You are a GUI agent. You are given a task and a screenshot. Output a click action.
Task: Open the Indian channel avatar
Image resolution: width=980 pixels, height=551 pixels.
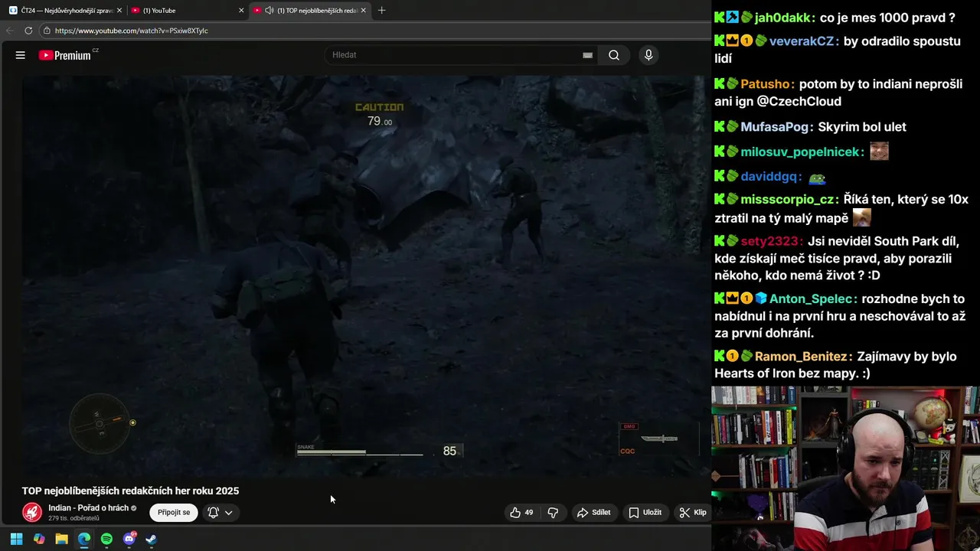pyautogui.click(x=32, y=512)
